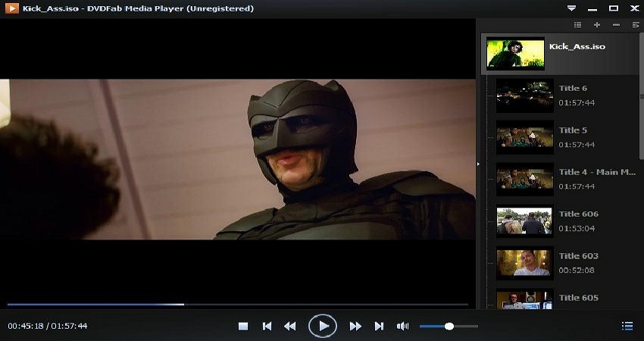Toggle the playlist panel at bottom right
This screenshot has width=644, height=341.
point(627,326)
